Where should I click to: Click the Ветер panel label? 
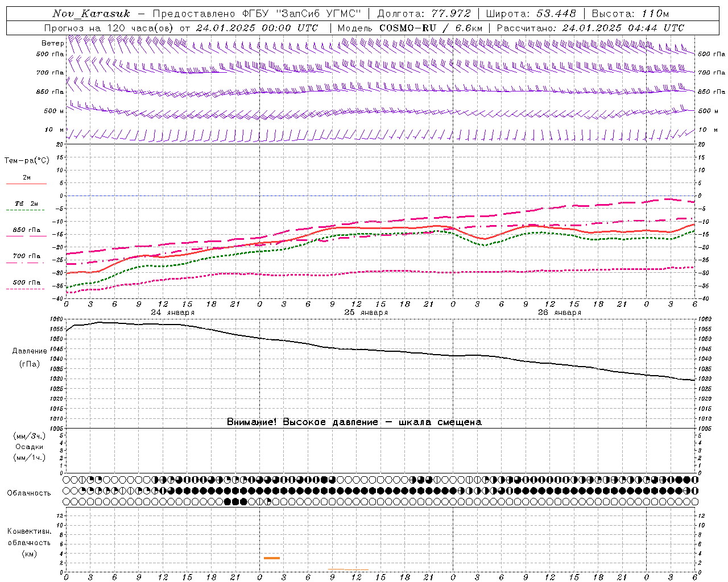point(52,43)
